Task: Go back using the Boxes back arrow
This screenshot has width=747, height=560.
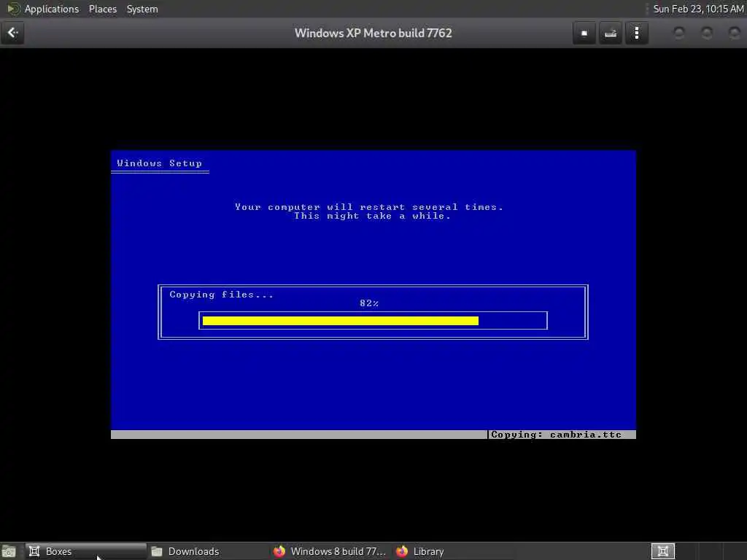Action: 12,33
